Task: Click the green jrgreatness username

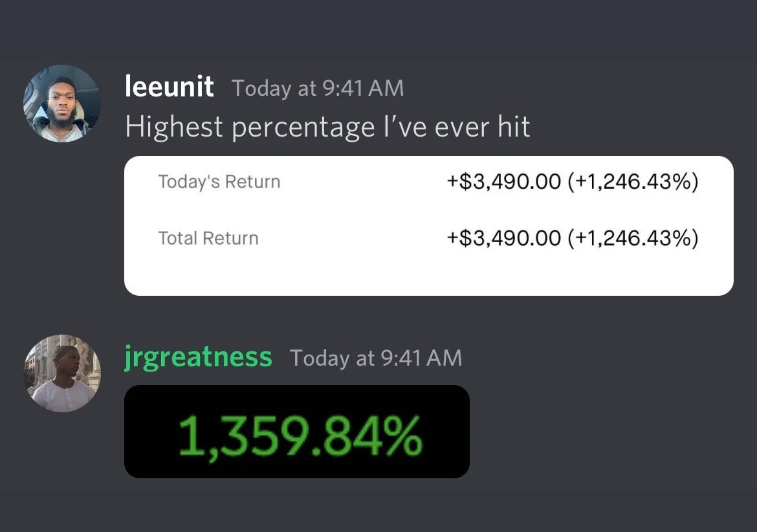Action: tap(198, 358)
